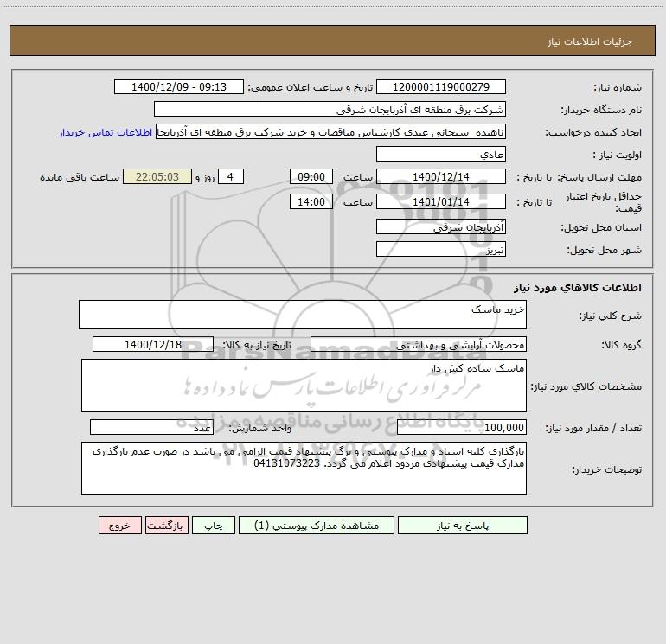Click the label تاریخ نیاز به کالا
Screen dimensions: 666x644
(x=257, y=345)
